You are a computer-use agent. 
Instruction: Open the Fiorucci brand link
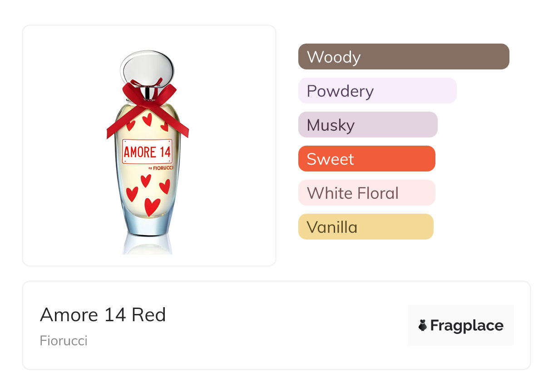click(x=64, y=340)
